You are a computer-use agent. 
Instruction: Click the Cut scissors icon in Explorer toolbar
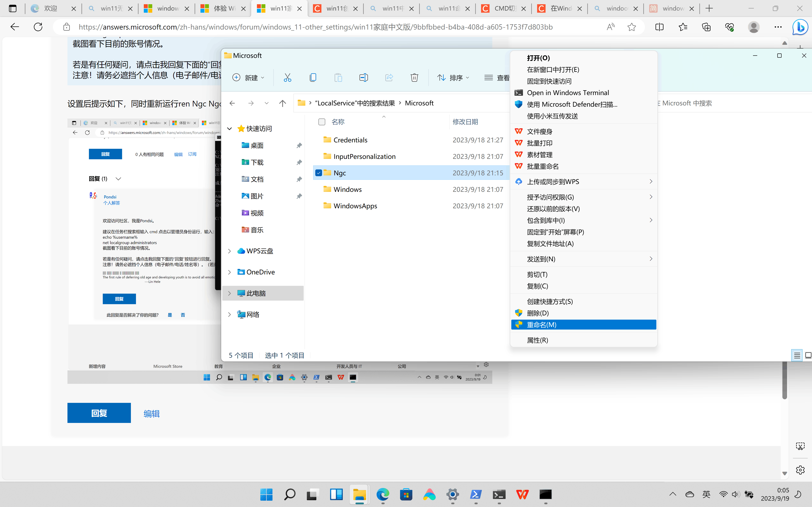click(x=287, y=78)
